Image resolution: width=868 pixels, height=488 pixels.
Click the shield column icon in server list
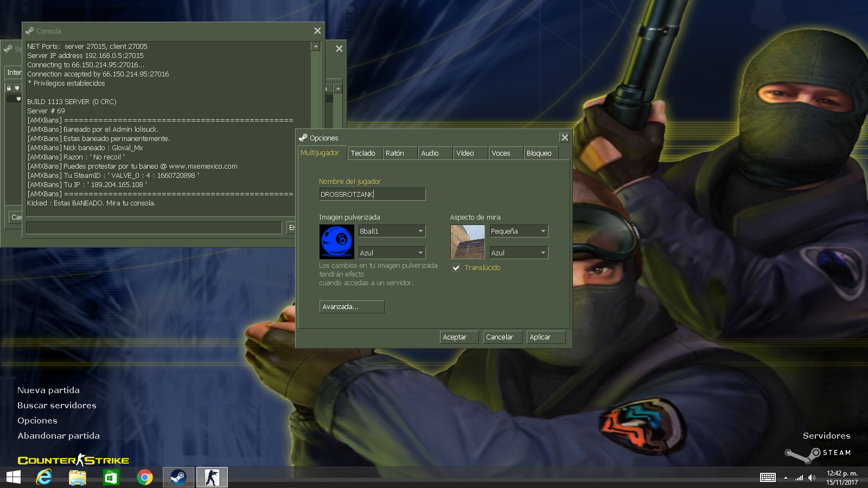pos(17,88)
